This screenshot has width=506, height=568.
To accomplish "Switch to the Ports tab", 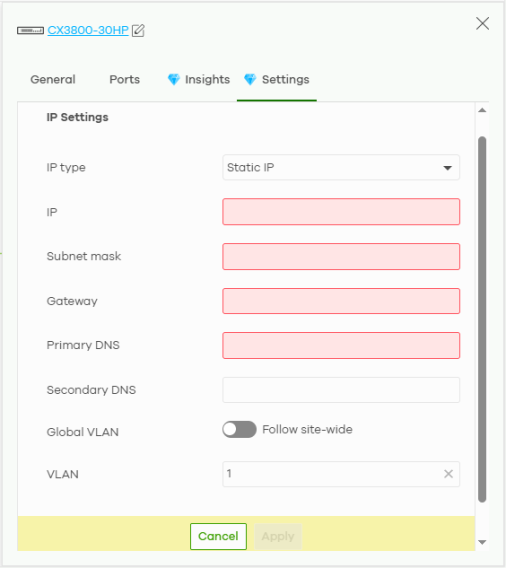I will (125, 79).
